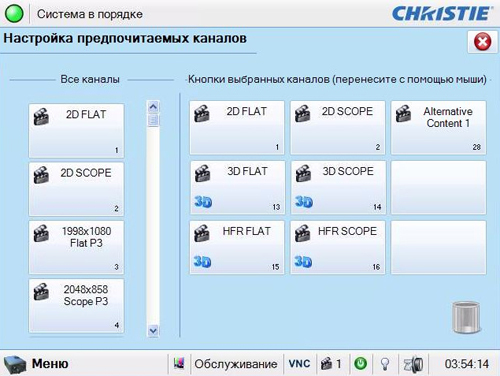Close the preferred channels setup window
500x376 pixels.
(482, 42)
